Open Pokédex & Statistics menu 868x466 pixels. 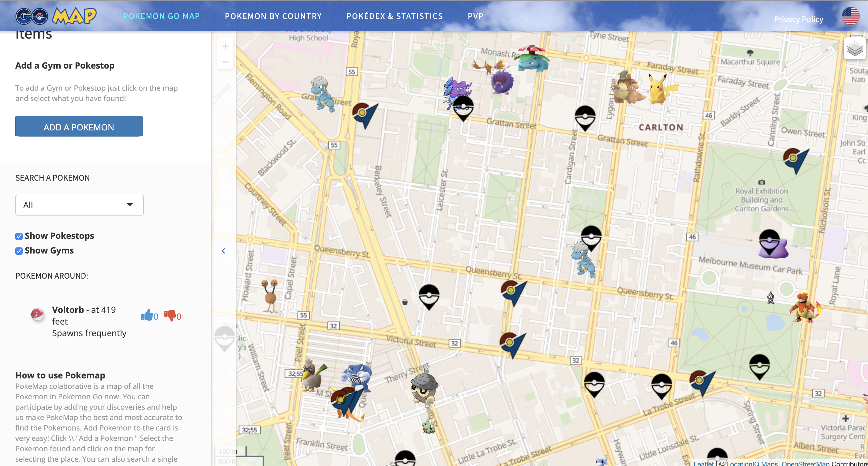(395, 16)
